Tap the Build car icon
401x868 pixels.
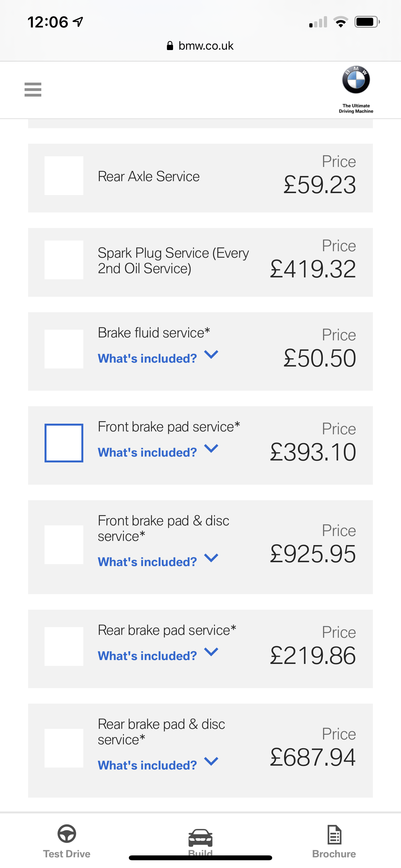(200, 838)
